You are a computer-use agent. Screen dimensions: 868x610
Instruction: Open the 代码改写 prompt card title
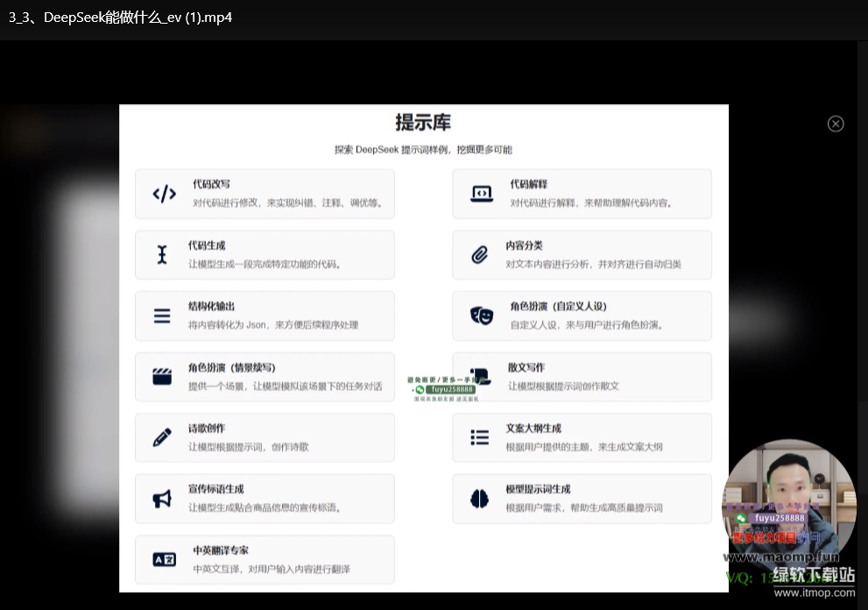pyautogui.click(x=211, y=185)
